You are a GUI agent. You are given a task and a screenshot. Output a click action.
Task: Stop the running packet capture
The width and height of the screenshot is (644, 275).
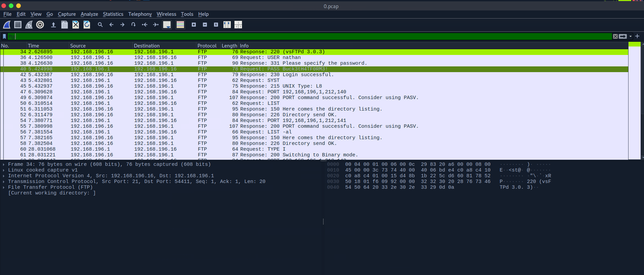(18, 25)
